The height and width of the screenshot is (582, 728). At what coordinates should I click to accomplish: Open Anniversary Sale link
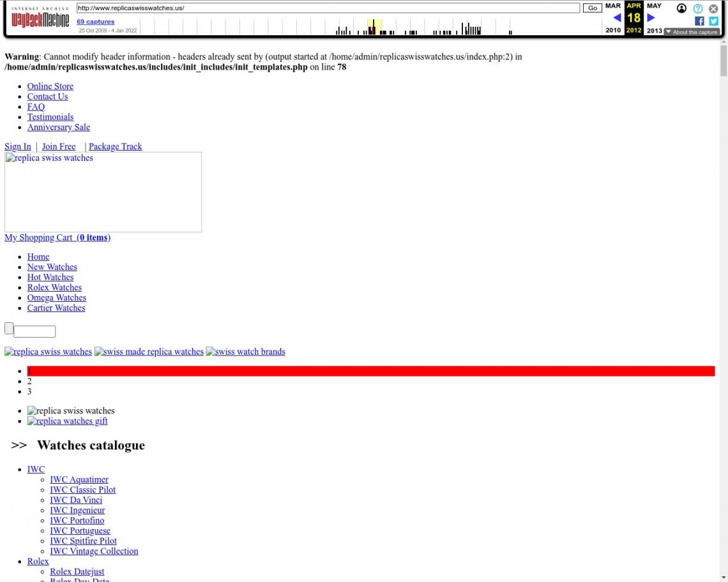coord(59,127)
